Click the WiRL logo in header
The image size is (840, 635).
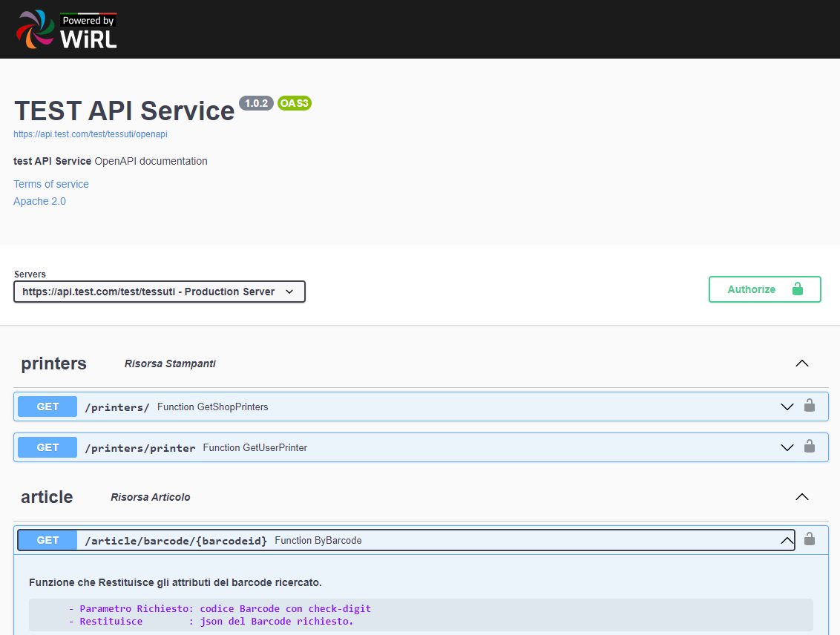67,30
